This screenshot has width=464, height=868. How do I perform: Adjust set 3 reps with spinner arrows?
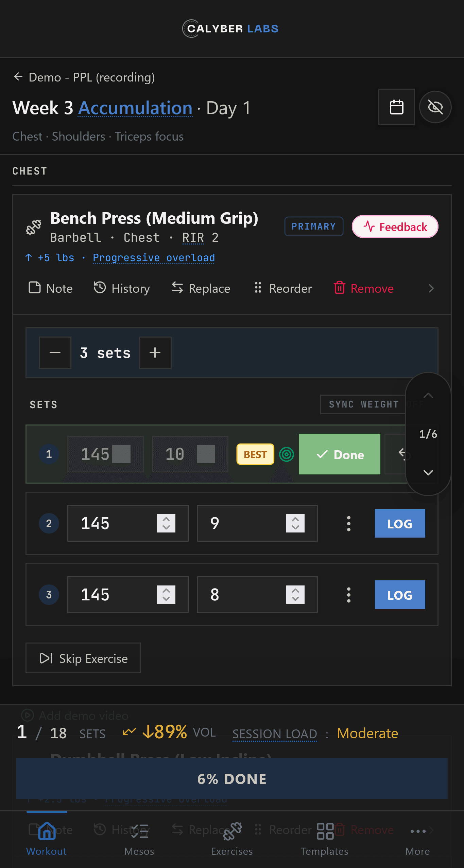pyautogui.click(x=295, y=595)
